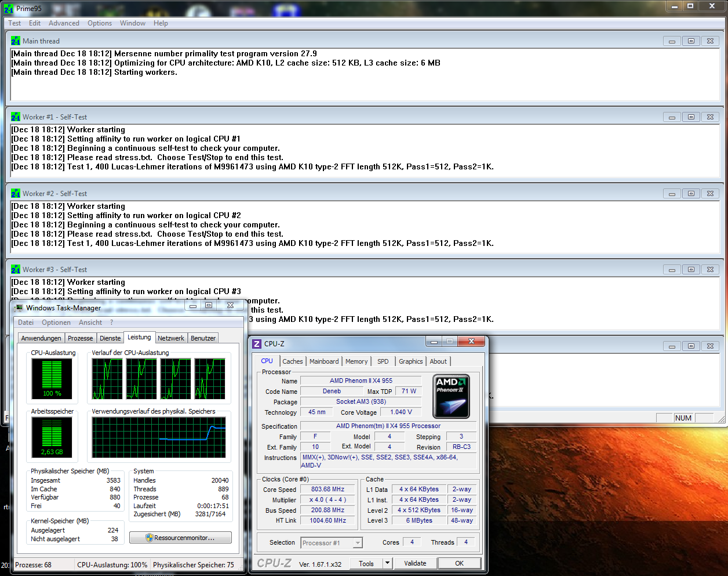
Task: Click the Worker #3 Self-Test window icon
Action: (16, 269)
